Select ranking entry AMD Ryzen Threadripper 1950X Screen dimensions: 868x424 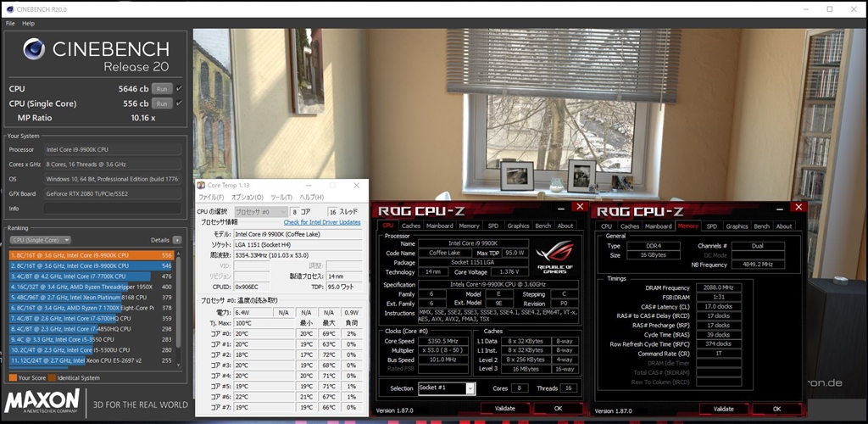pyautogui.click(x=92, y=287)
